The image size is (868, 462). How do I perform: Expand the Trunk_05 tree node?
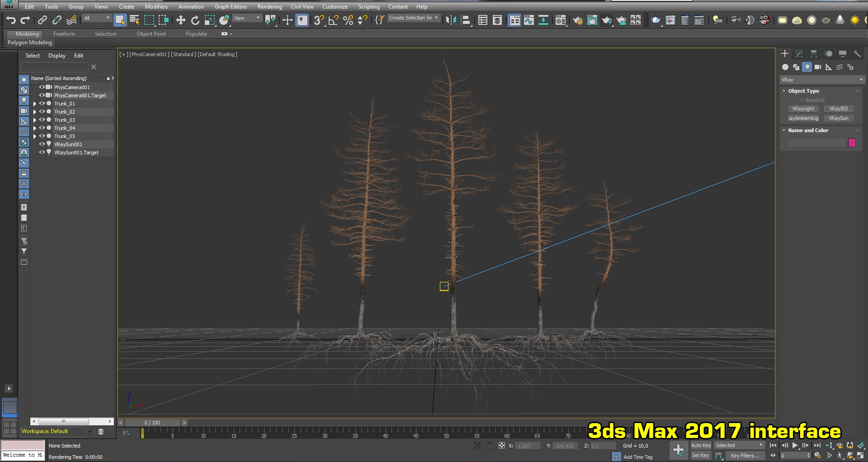click(x=35, y=136)
